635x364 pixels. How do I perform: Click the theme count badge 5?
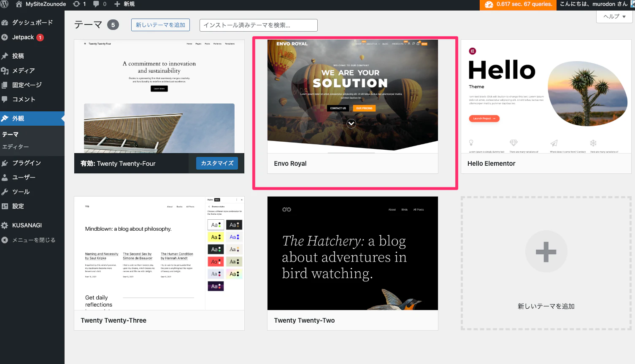click(x=113, y=25)
